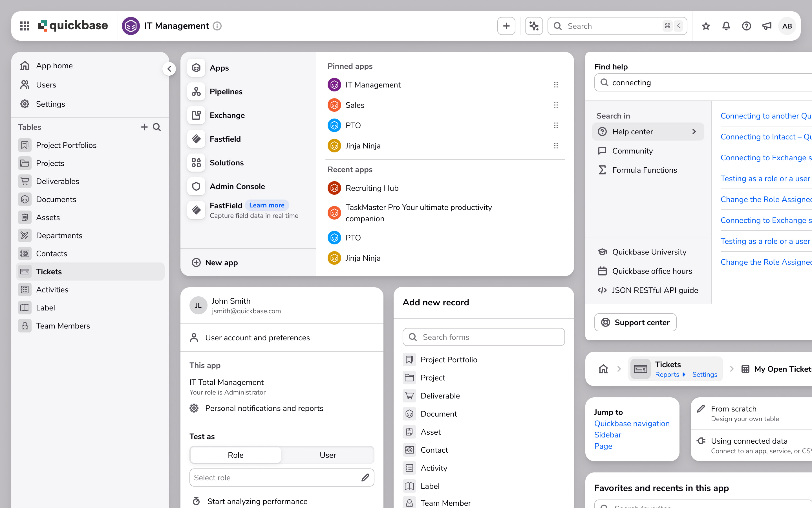Open JSON RESTful API guide
This screenshot has height=508, width=812.
(648, 290)
